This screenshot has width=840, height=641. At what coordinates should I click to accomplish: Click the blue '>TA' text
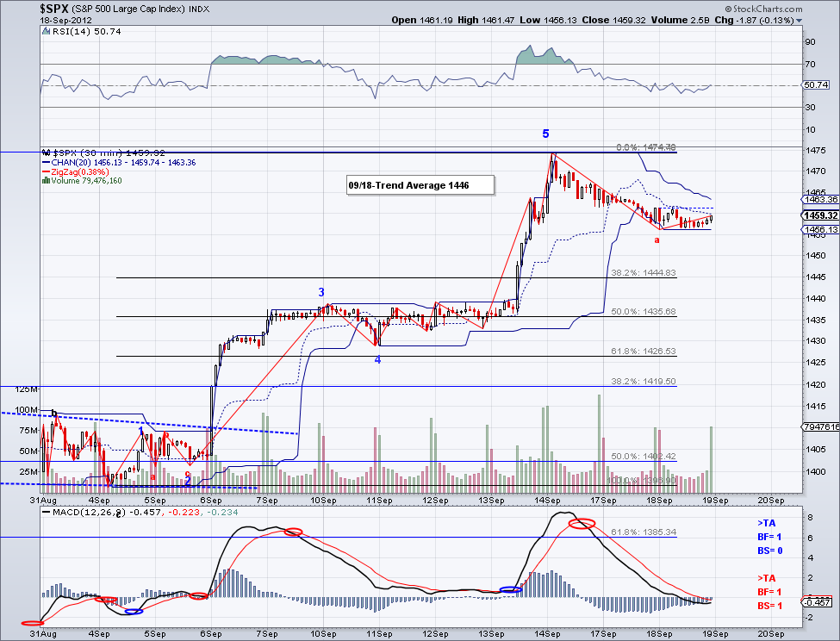click(766, 523)
